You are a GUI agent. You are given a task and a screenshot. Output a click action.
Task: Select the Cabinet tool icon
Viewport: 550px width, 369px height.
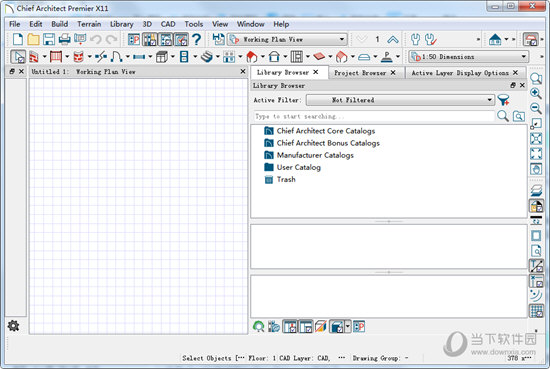[162, 56]
